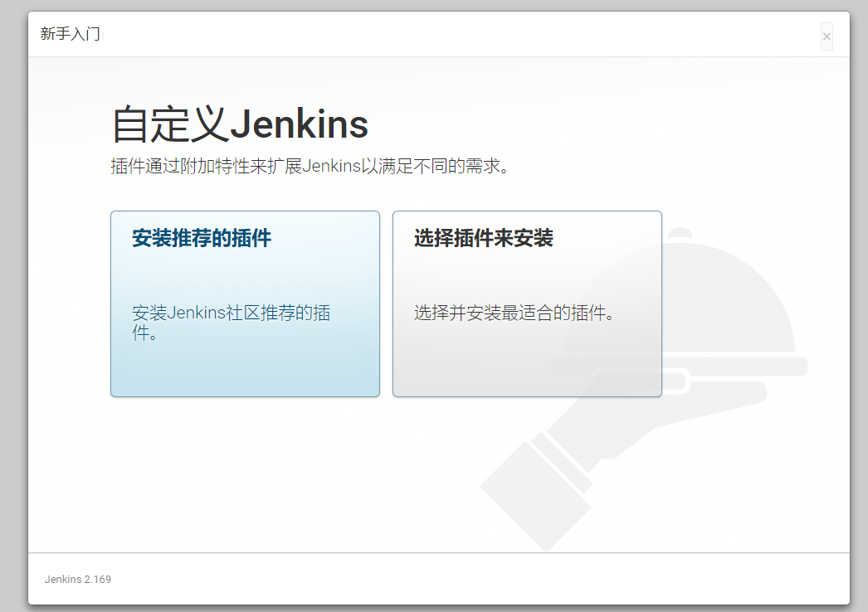Click the 插件通过附加特性来扩展Jenkins subtitle text
868x612 pixels.
(x=310, y=166)
